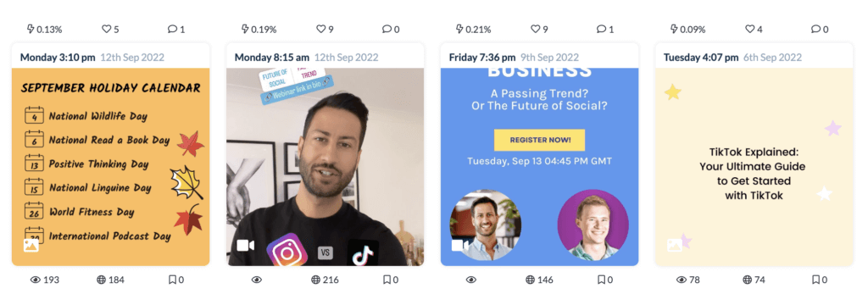The width and height of the screenshot is (868, 305).
Task: Click the eye impressions icon showing 78
Action: click(x=682, y=280)
